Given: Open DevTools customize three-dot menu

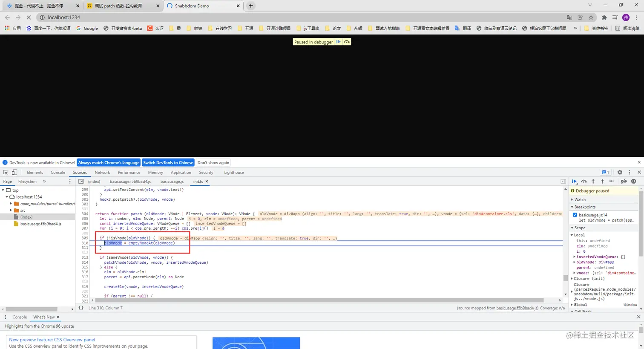Looking at the screenshot, I should [x=629, y=173].
